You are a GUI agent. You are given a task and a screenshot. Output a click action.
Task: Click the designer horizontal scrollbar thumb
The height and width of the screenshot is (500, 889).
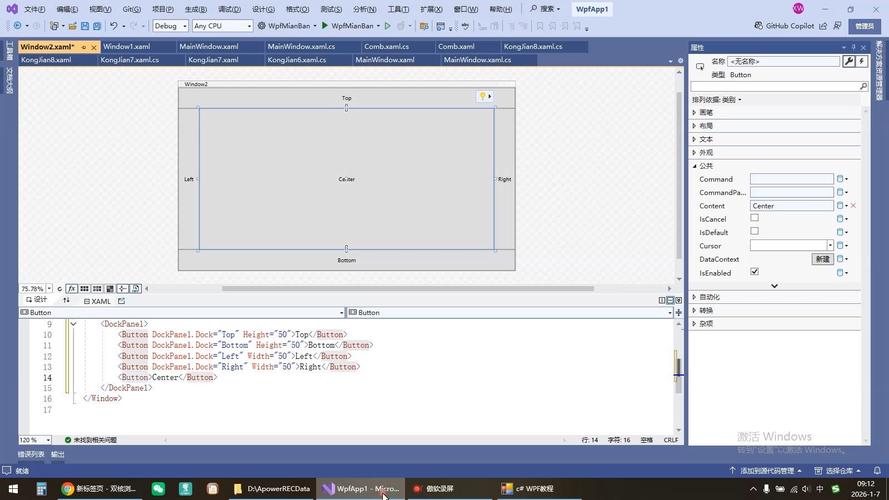click(x=408, y=289)
